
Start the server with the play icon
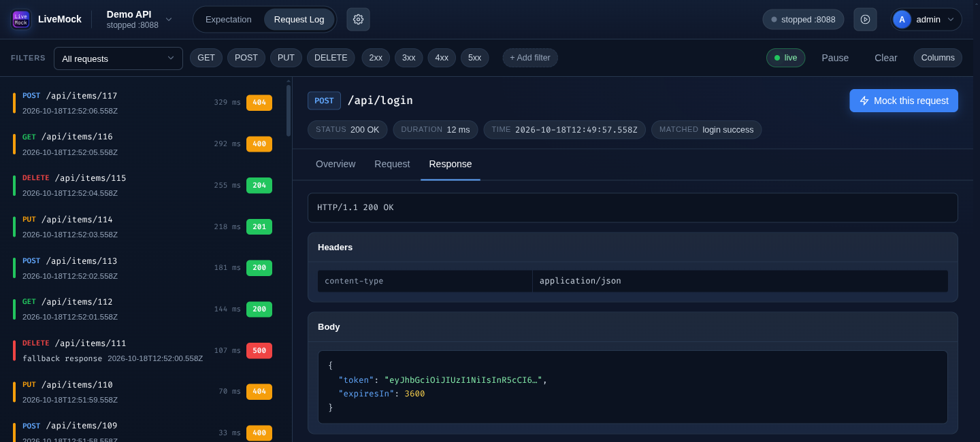(865, 19)
